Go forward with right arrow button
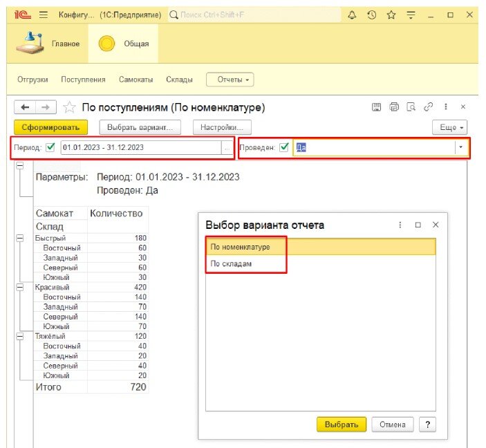The image size is (486, 448). tap(46, 107)
